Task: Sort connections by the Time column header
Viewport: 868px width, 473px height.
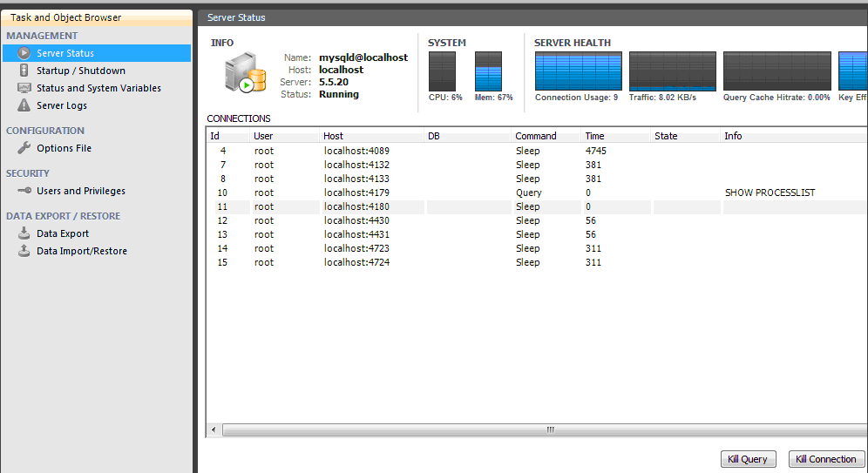Action: pyautogui.click(x=595, y=136)
